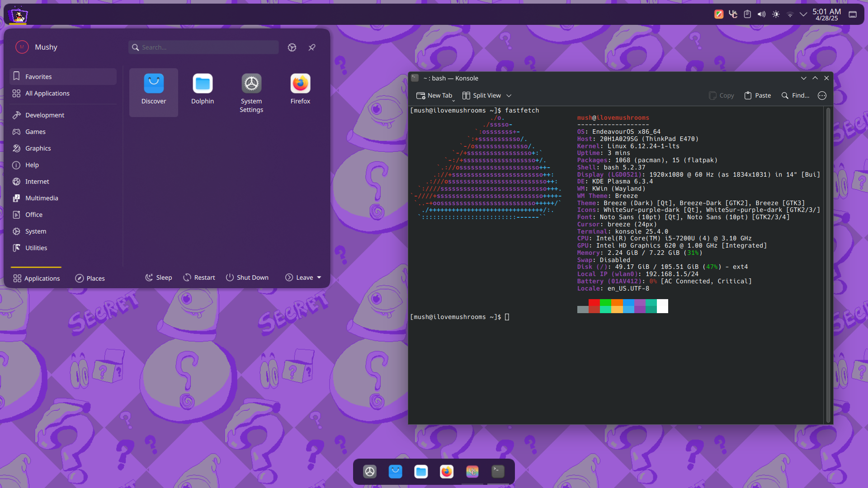
Task: Open the stethoscope C tray icon
Action: (733, 14)
